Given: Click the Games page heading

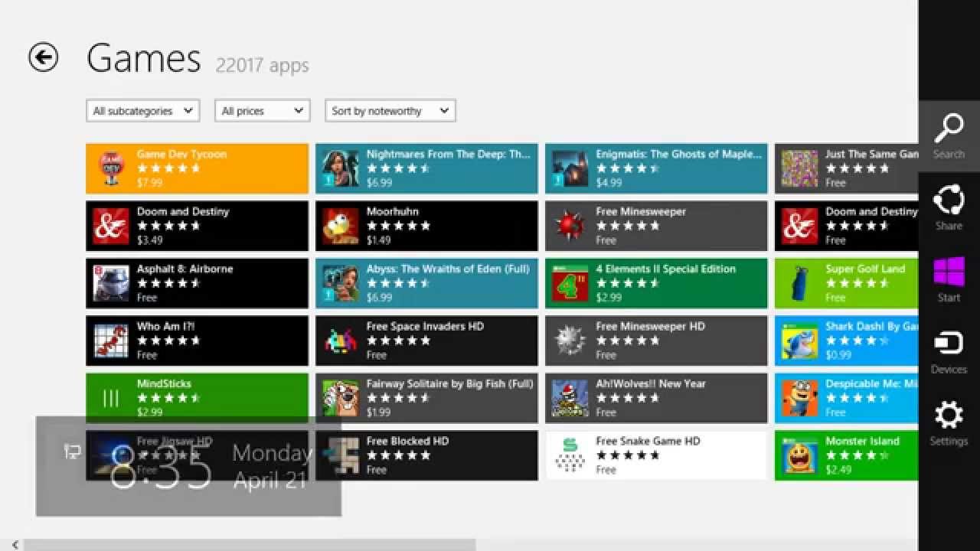Looking at the screenshot, I should click(x=143, y=58).
